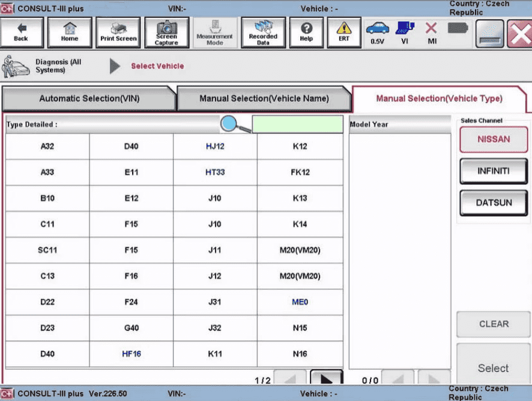This screenshot has width=532, height=401.
Task: Switch to Automatic Selection(VIN) tab
Action: [89, 98]
